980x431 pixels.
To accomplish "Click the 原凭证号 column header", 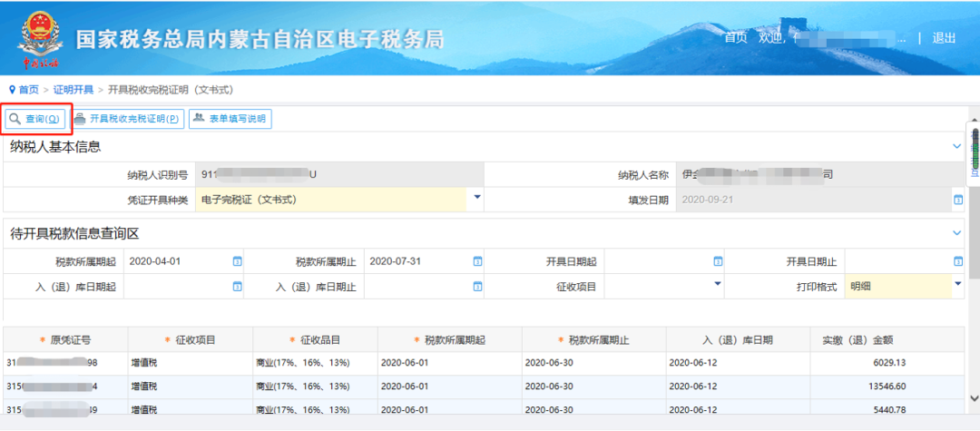I will [x=65, y=339].
